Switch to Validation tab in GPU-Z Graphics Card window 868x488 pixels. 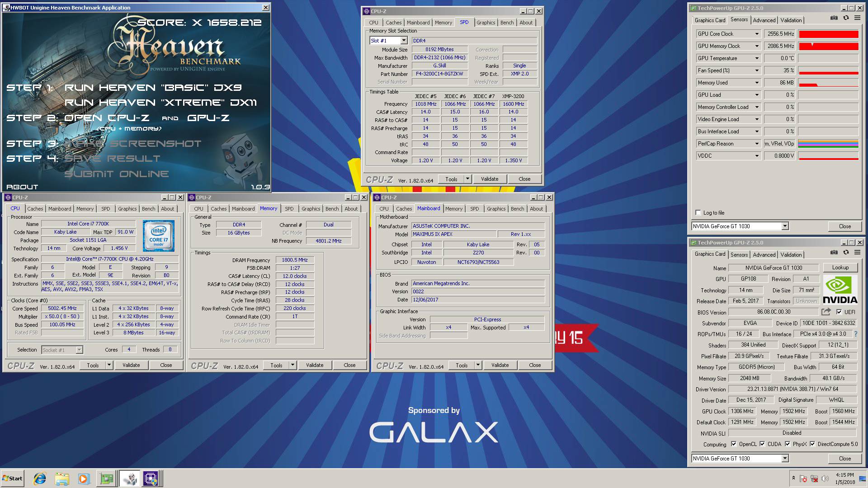click(x=791, y=254)
